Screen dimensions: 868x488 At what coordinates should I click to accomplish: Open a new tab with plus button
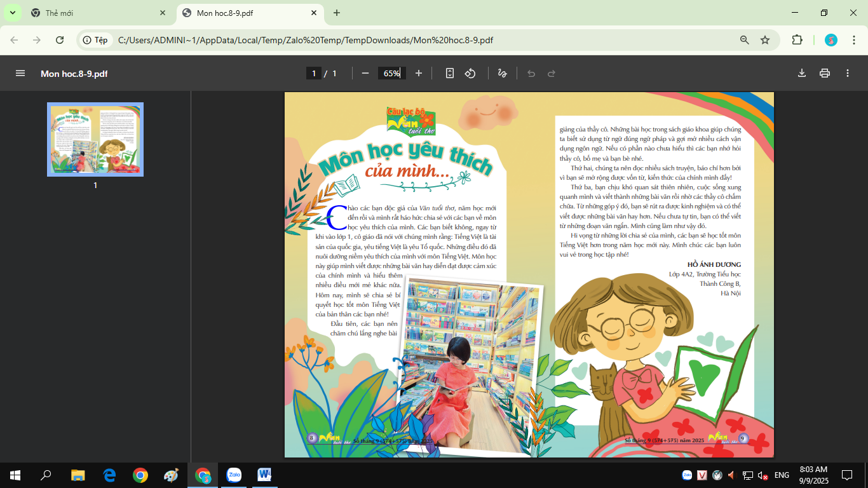337,13
